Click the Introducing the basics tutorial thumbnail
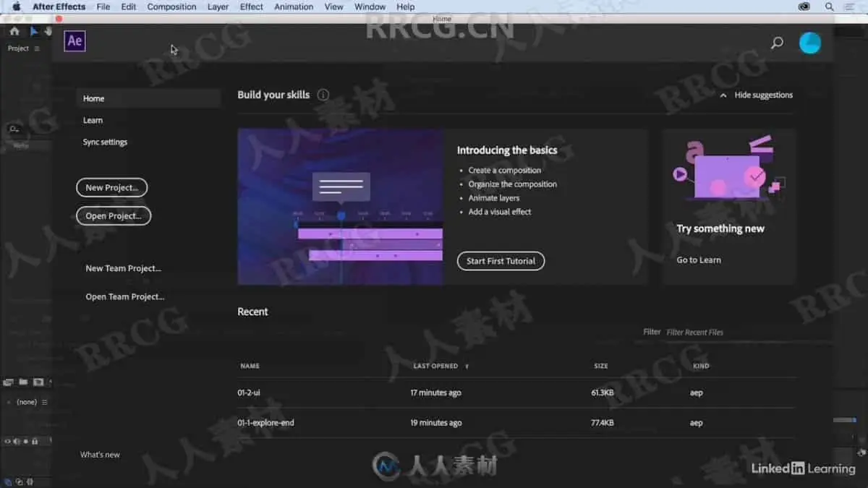This screenshot has height=488, width=868. pyautogui.click(x=341, y=207)
